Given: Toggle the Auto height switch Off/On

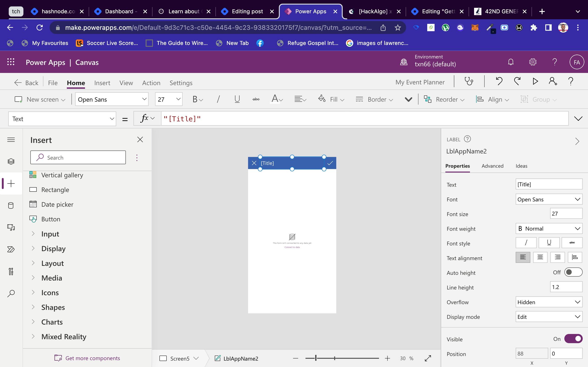Looking at the screenshot, I should 573,272.
